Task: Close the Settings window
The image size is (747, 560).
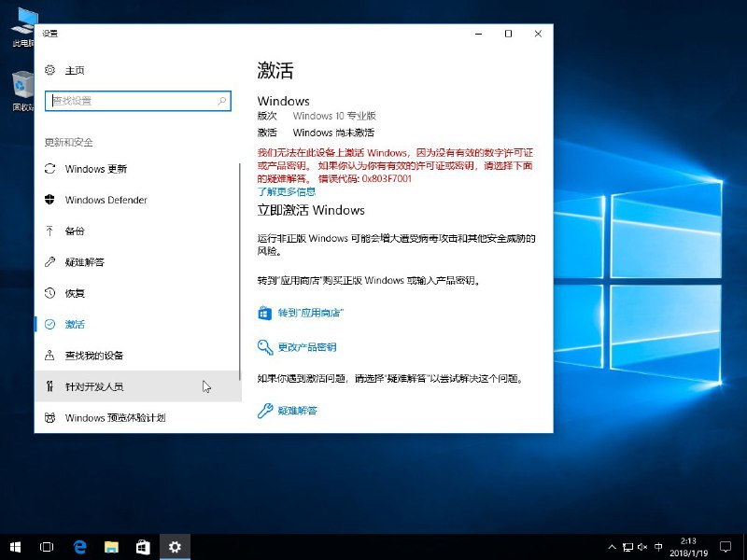Action: coord(538,34)
